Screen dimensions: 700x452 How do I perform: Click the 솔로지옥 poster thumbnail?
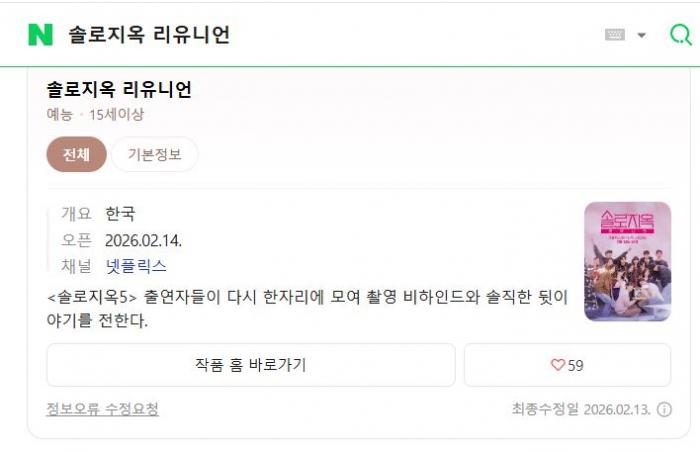(x=627, y=261)
